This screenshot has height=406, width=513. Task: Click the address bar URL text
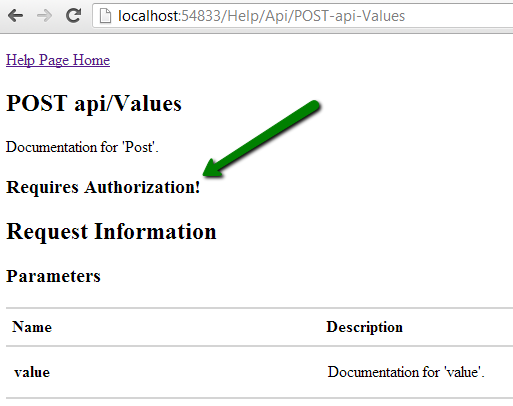pos(261,16)
